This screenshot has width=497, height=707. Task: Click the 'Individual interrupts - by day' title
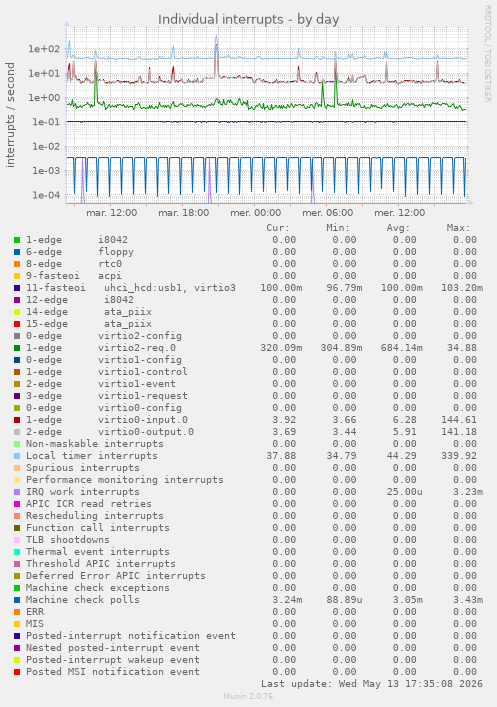pos(248,19)
